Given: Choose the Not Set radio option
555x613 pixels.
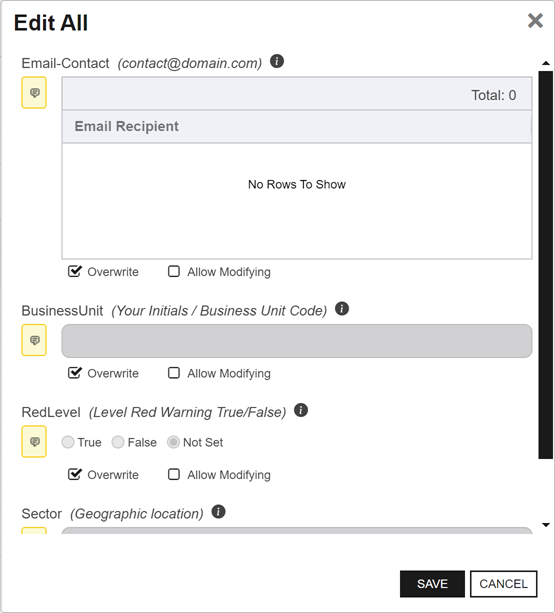Looking at the screenshot, I should [173, 442].
